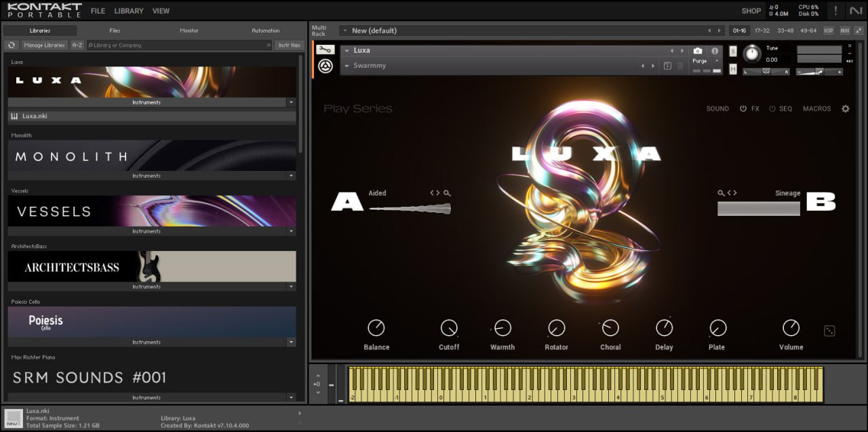Click the Cutoff knob
The width and height of the screenshot is (868, 432).
pyautogui.click(x=449, y=328)
